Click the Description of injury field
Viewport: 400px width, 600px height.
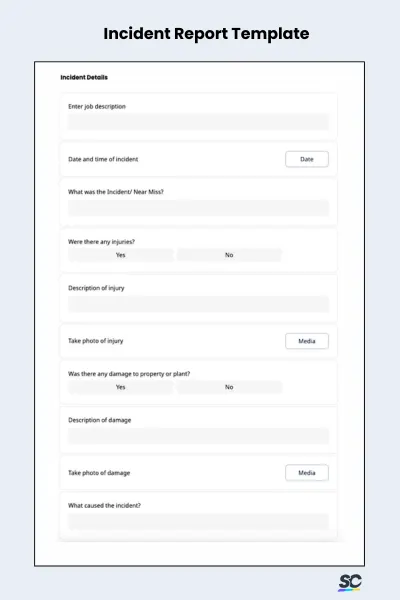[198, 304]
